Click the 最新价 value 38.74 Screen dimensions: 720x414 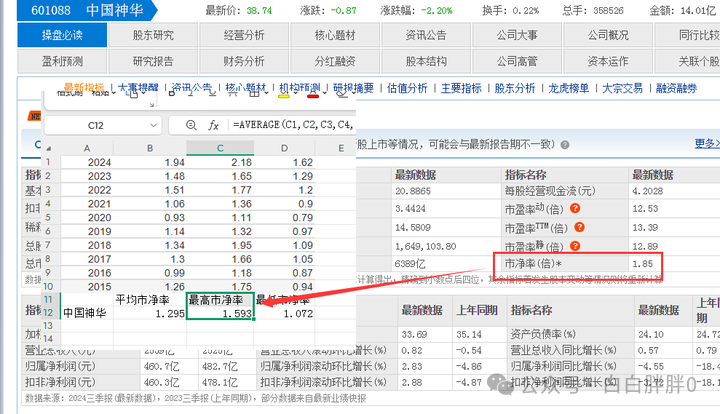click(259, 10)
